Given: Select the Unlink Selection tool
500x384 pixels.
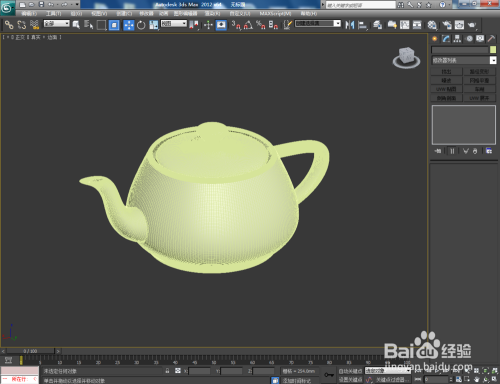Looking at the screenshot, I should (x=22, y=25).
